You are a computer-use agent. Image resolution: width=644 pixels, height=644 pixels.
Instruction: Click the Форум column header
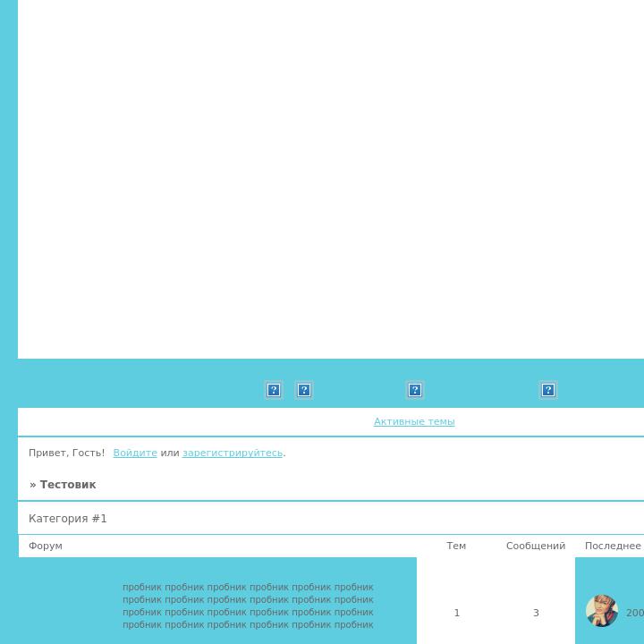click(46, 546)
